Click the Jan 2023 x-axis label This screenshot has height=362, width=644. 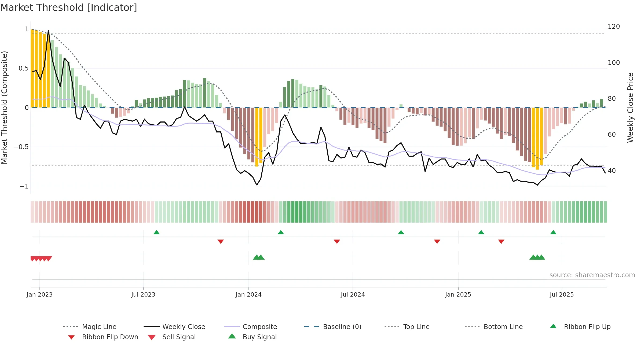pyautogui.click(x=39, y=294)
